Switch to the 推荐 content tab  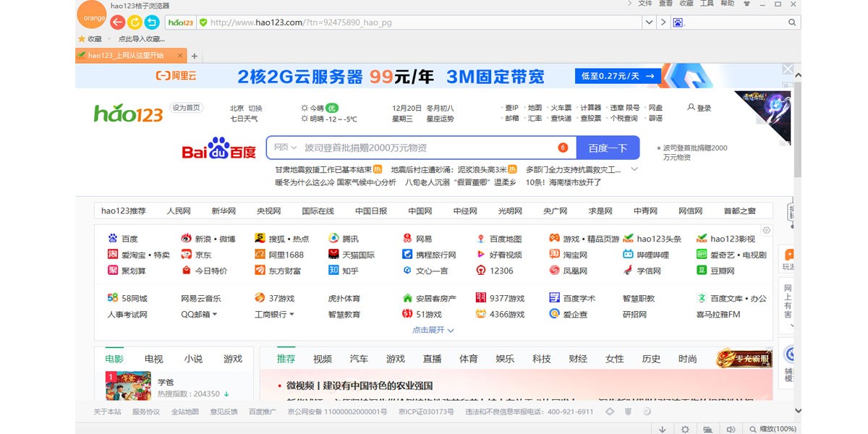coord(285,359)
